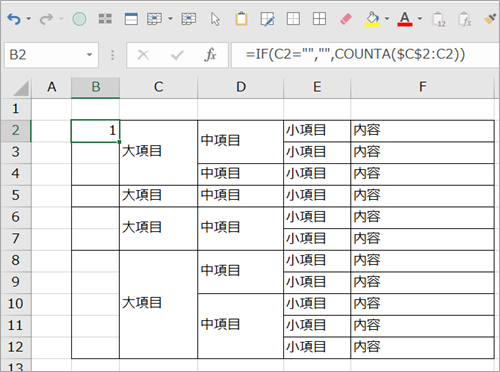Click the second border grid icon before eraser
Image resolution: width=500 pixels, height=372 pixels.
tap(319, 19)
